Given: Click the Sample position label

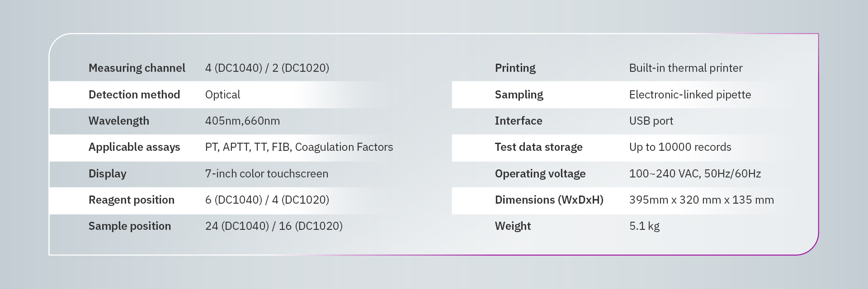Looking at the screenshot, I should click(x=129, y=226).
